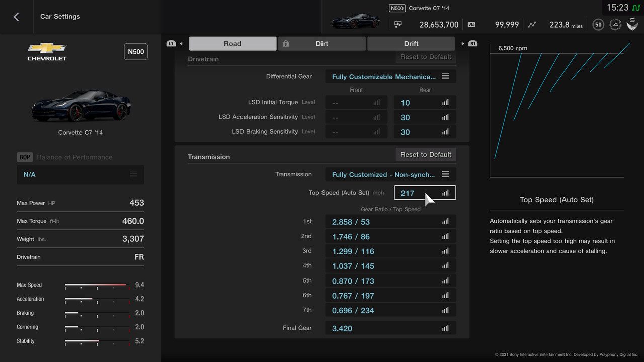644x362 pixels.
Task: Click the Chevrolet logo
Action: 47,52
